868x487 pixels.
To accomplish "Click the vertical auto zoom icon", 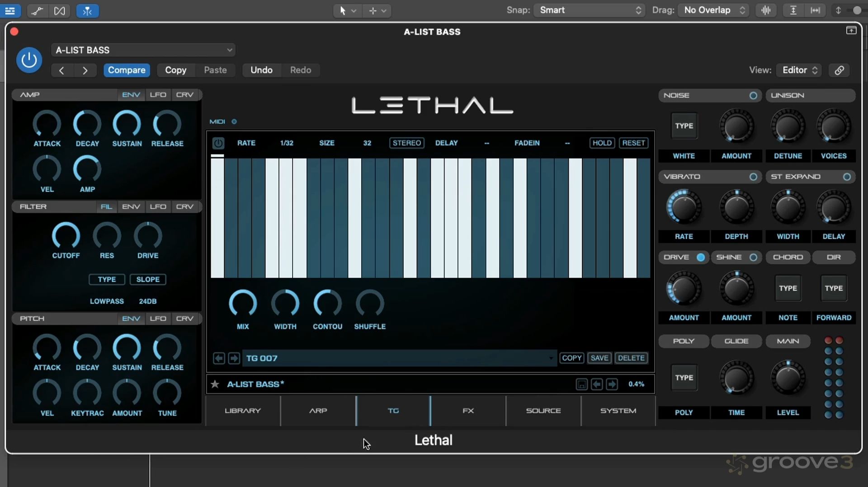I will 793,10.
